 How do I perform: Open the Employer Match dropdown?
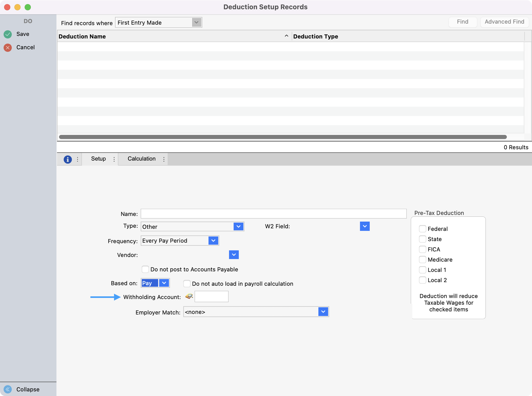click(323, 312)
